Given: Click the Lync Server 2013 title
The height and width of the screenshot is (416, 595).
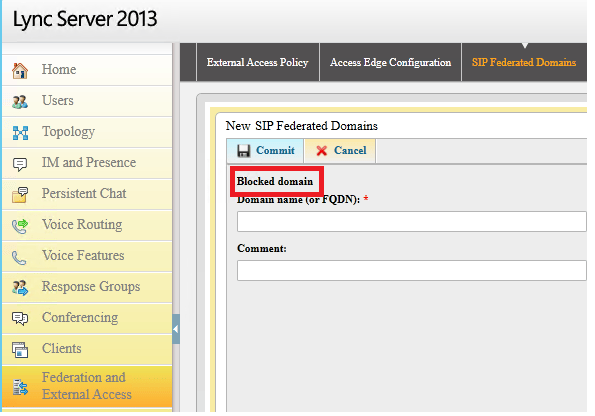Looking at the screenshot, I should click(85, 19).
